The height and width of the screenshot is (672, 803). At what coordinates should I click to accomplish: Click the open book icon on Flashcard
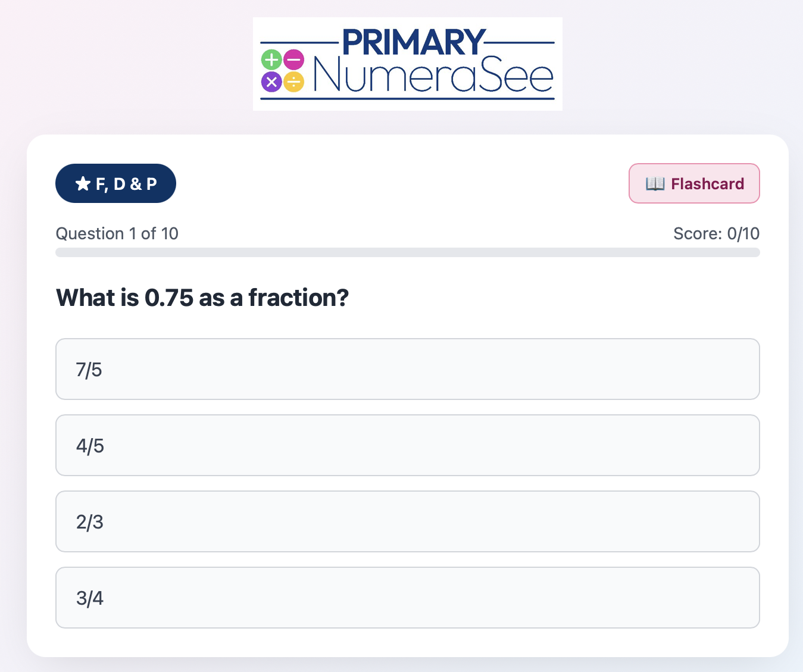(655, 183)
